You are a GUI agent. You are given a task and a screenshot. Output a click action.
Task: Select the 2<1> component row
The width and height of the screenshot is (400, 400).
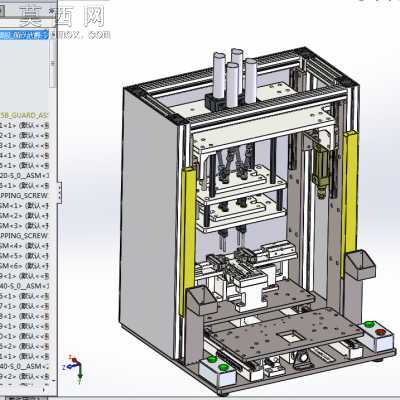coord(24,136)
